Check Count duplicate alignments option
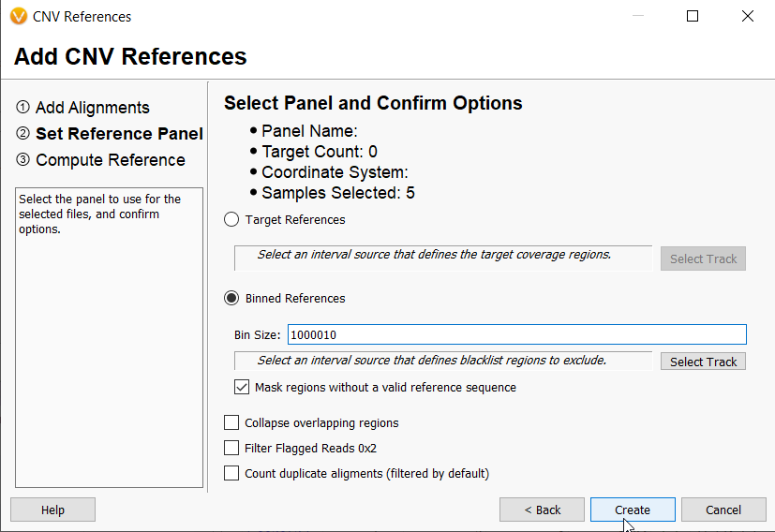This screenshot has width=775, height=532. click(x=231, y=473)
